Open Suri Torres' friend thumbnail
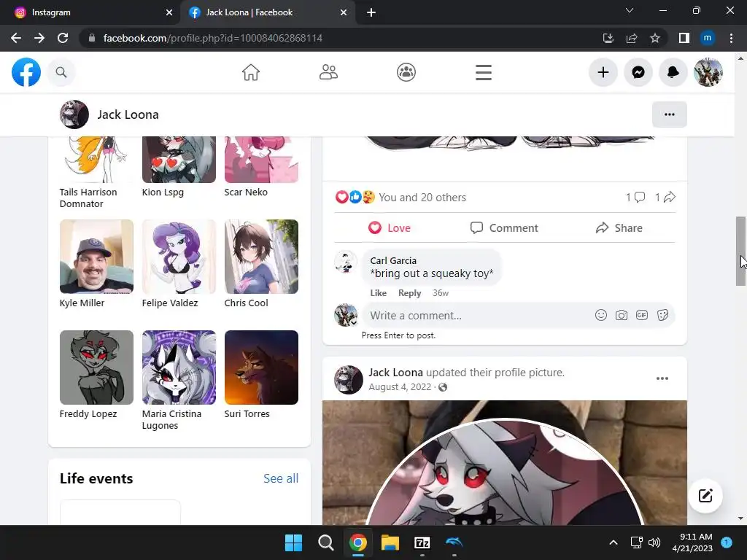The image size is (747, 560). click(261, 367)
